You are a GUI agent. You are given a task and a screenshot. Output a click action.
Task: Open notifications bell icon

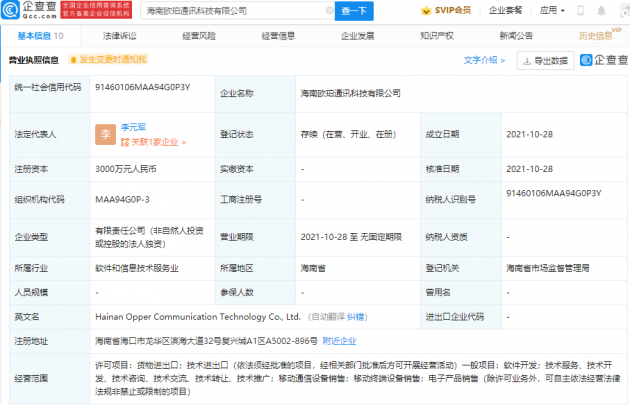click(x=601, y=10)
